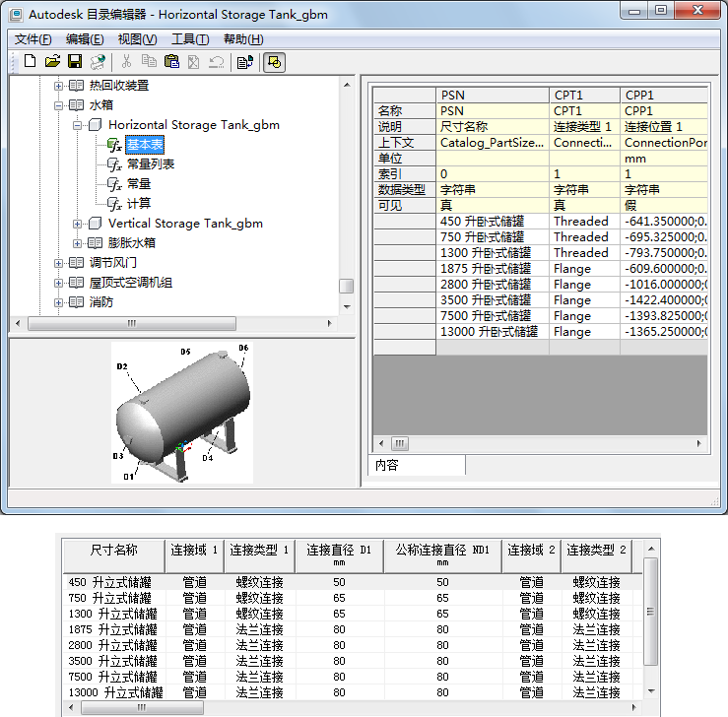728x717 pixels.
Task: Click the 常量列表 function icon
Action: [x=114, y=164]
